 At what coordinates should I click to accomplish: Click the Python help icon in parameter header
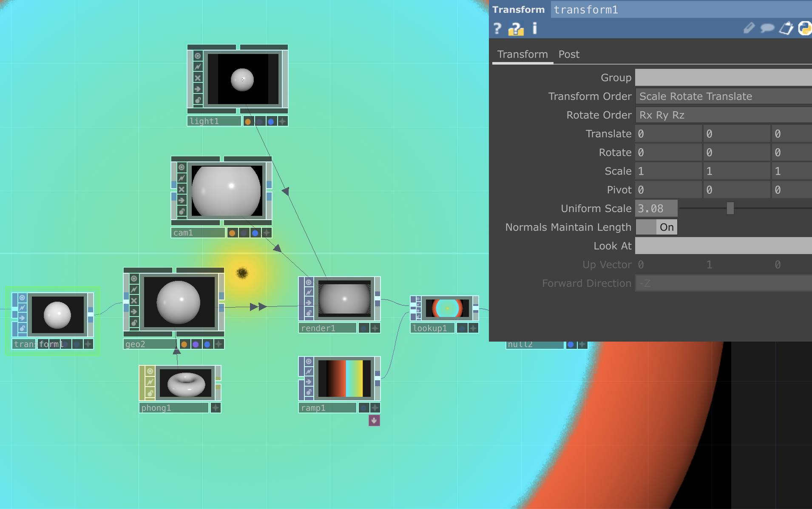(516, 28)
